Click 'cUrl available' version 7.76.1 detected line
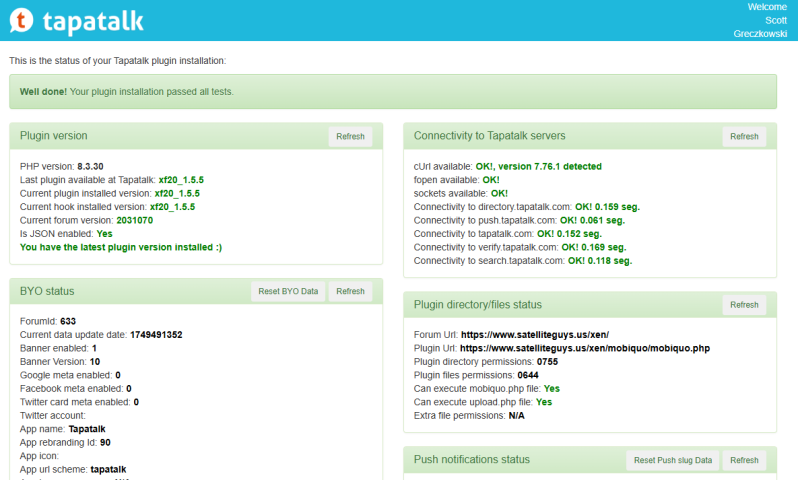Image resolution: width=798 pixels, height=480 pixels. coord(507,166)
